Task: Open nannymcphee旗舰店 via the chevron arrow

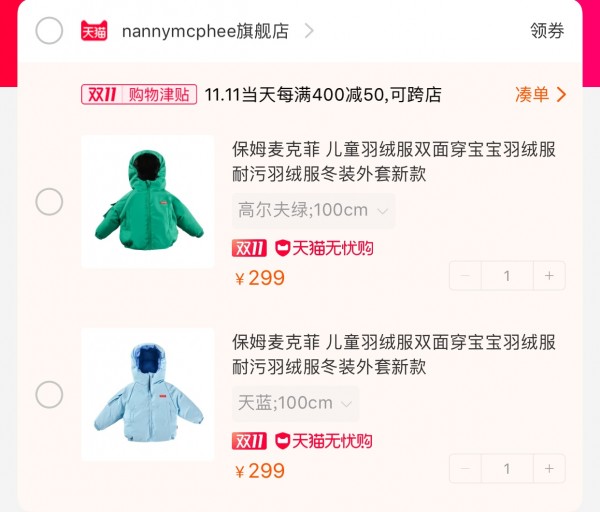Action: pos(309,31)
